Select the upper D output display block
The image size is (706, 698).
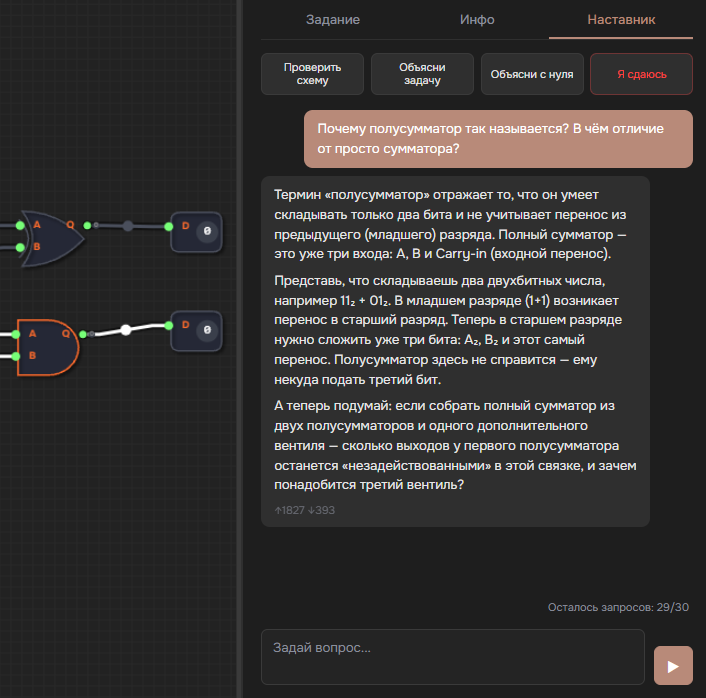197,232
